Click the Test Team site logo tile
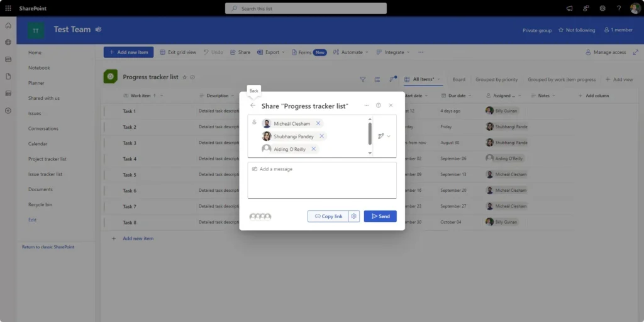644x322 pixels. (35, 30)
